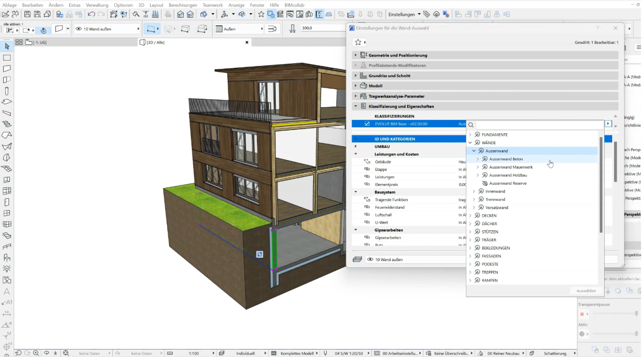Expand Aussenwand Beton tree node
The width and height of the screenshot is (644, 357).
[478, 159]
